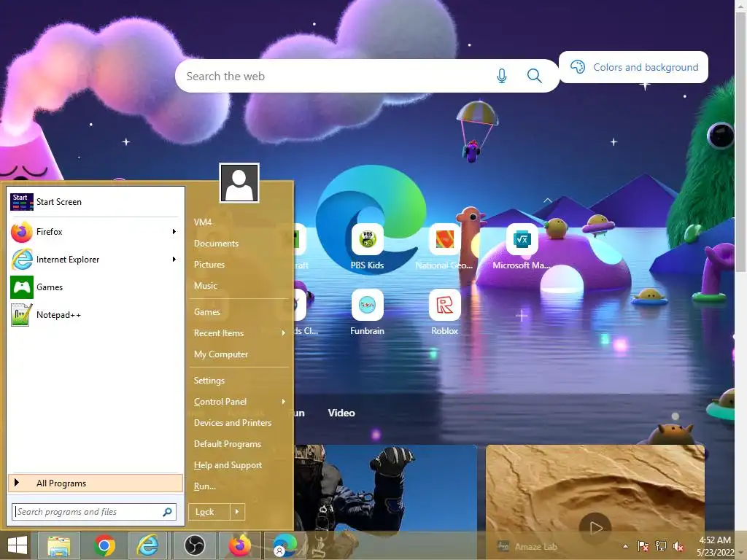Click the Windows Start button
747x560 pixels.
coord(18,545)
